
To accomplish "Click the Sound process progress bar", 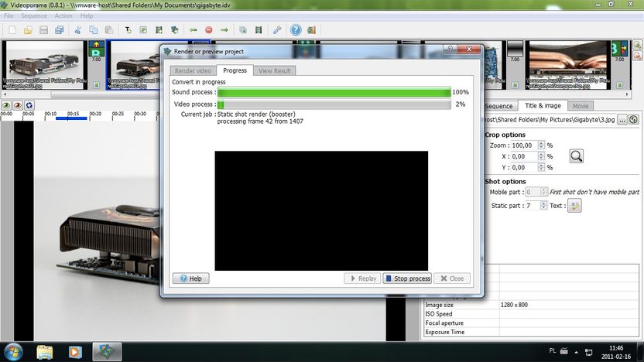I will (x=334, y=92).
